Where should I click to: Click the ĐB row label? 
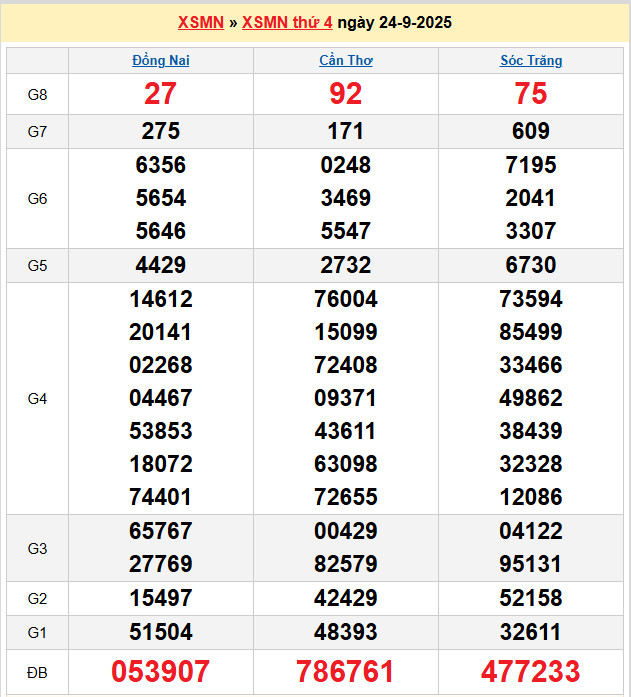[37, 671]
